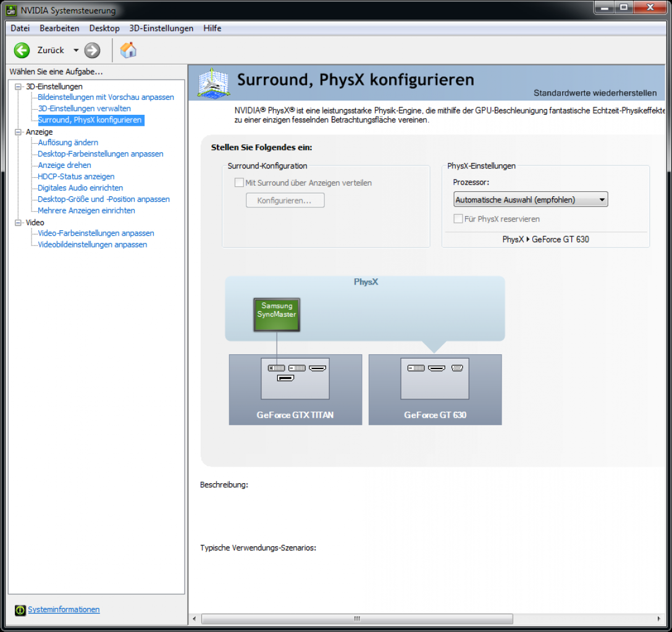
Task: Click the green Zurück back arrow icon
Action: point(22,50)
